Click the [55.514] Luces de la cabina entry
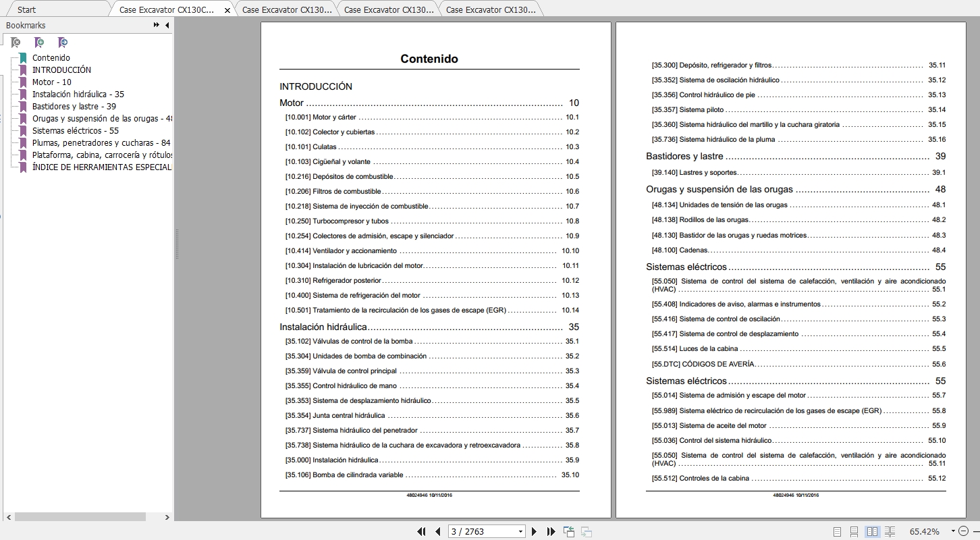The width and height of the screenshot is (980, 540). pyautogui.click(x=798, y=349)
